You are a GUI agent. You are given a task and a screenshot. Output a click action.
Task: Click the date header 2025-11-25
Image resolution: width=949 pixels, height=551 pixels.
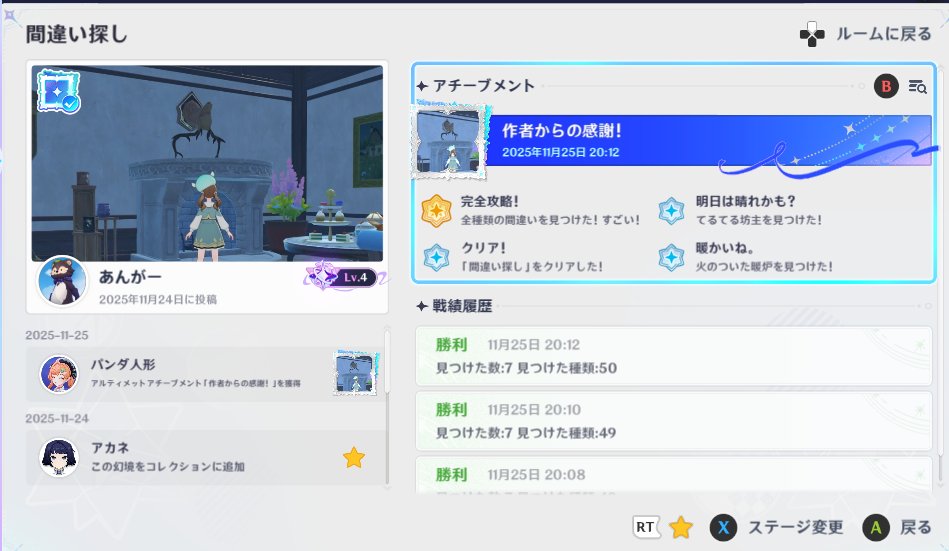[57, 335]
